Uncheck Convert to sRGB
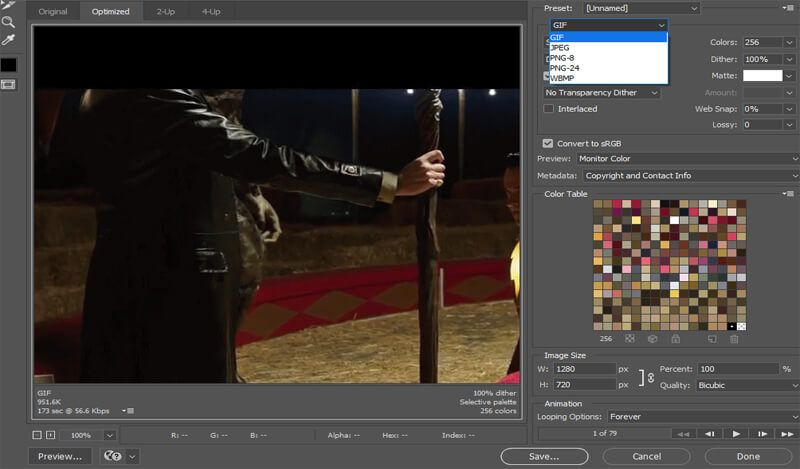800x469 pixels. click(x=548, y=142)
